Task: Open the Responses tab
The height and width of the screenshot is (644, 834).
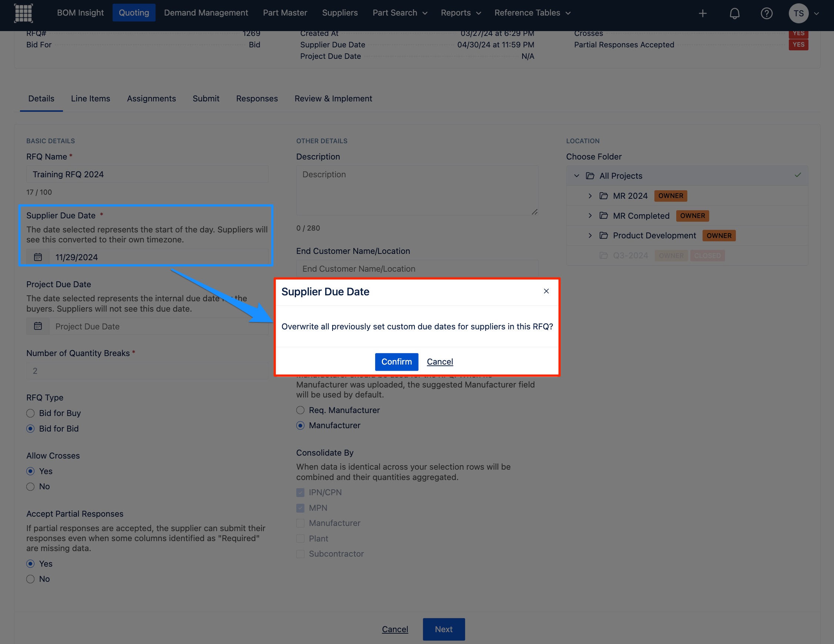Action: click(x=257, y=98)
